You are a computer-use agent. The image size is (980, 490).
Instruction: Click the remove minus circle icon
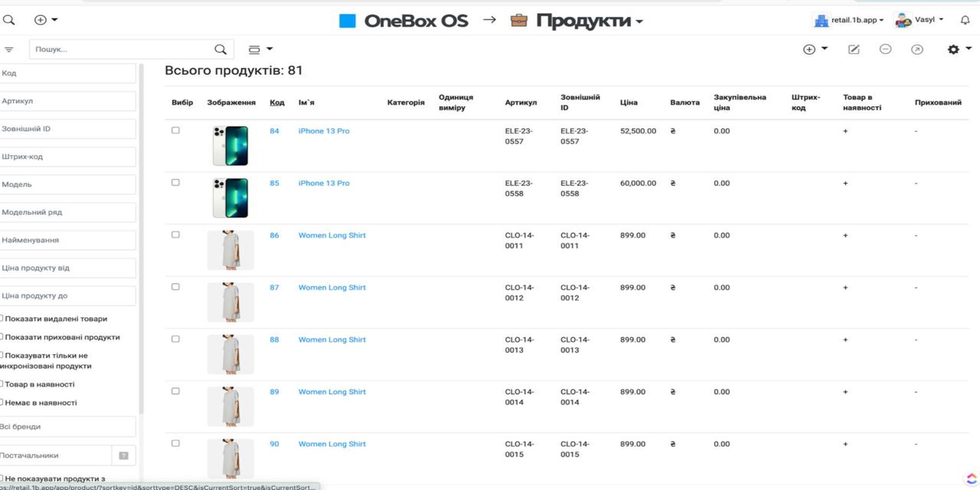pyautogui.click(x=885, y=49)
